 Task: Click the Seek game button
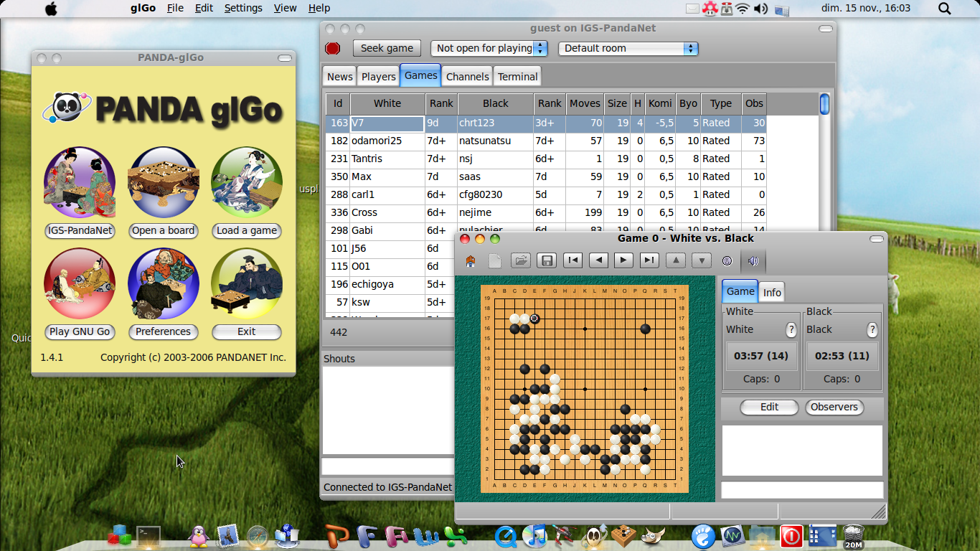[387, 48]
